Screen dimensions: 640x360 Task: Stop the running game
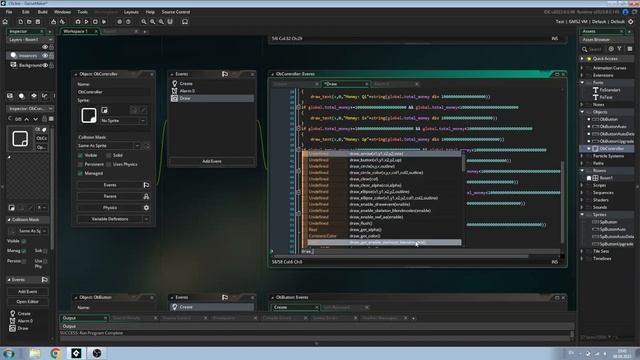point(95,22)
